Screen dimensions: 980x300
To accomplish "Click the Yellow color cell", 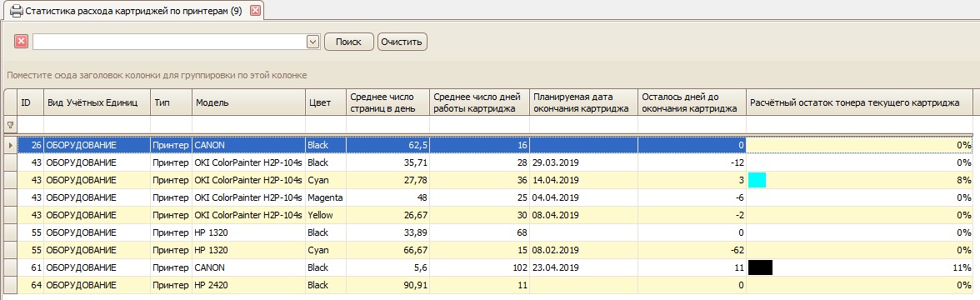I will tap(326, 215).
